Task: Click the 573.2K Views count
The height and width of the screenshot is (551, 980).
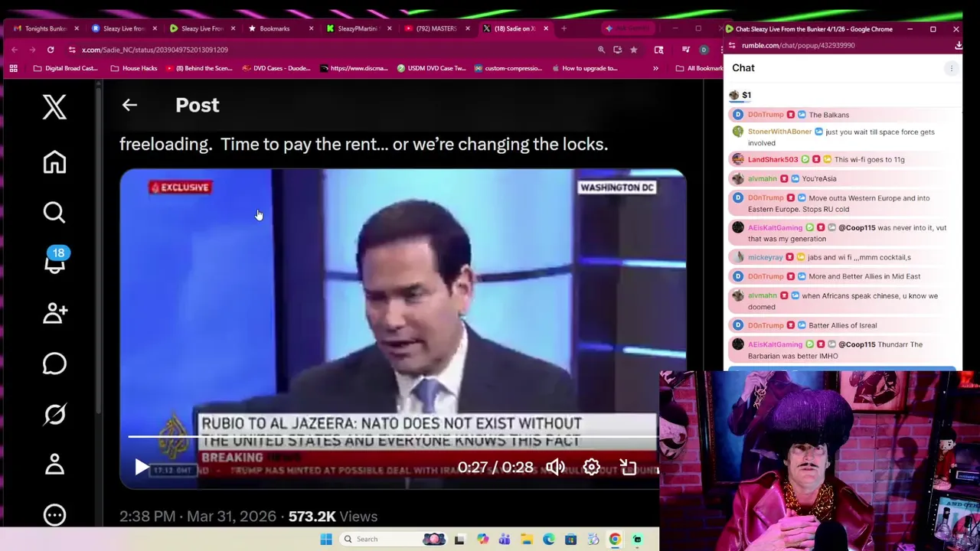Action: pos(333,517)
